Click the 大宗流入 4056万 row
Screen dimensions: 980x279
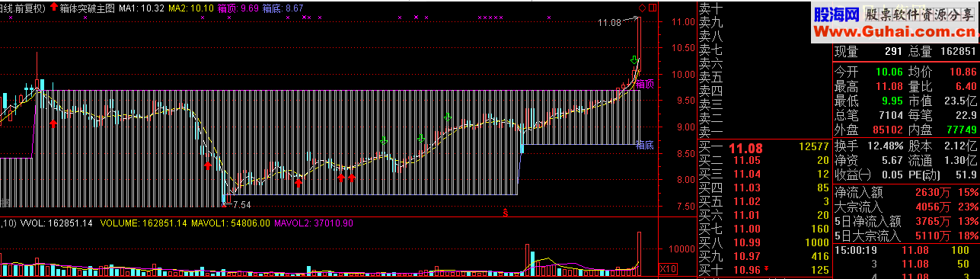(906, 207)
